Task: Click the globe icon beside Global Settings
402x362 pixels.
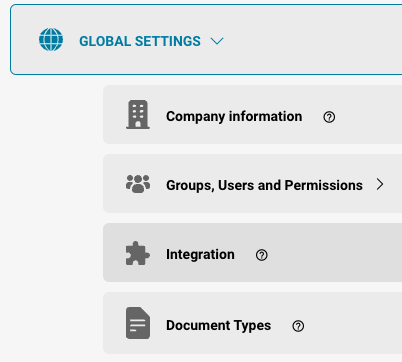Action: point(51,40)
